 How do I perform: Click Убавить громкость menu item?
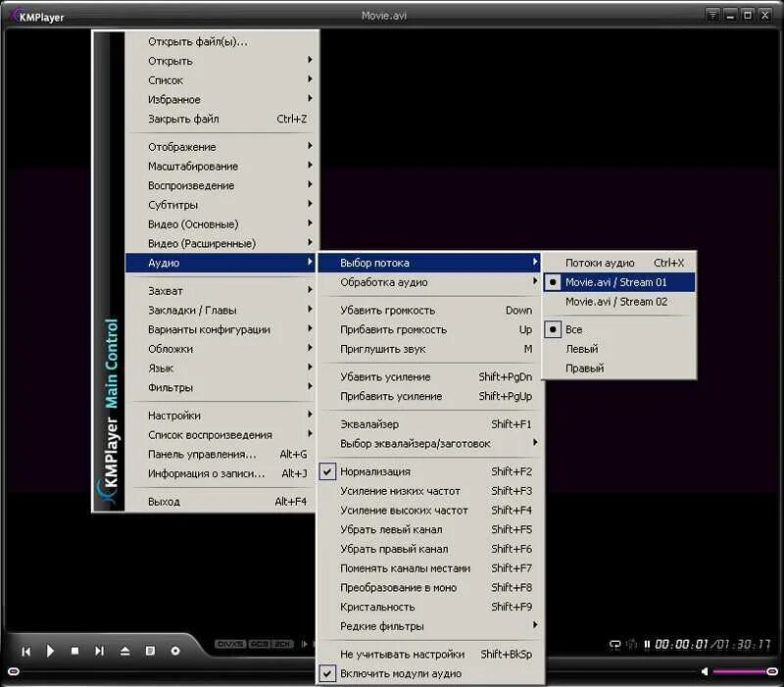[430, 311]
